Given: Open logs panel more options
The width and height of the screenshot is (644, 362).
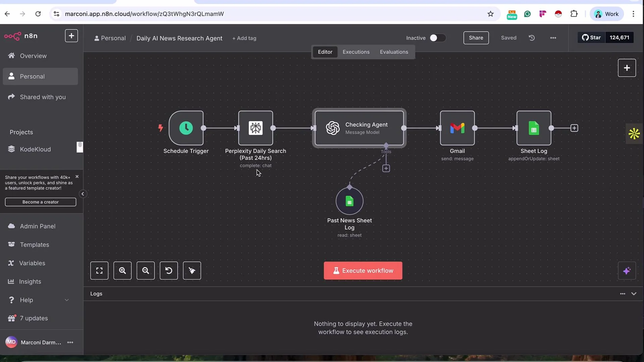Looking at the screenshot, I should click(623, 294).
